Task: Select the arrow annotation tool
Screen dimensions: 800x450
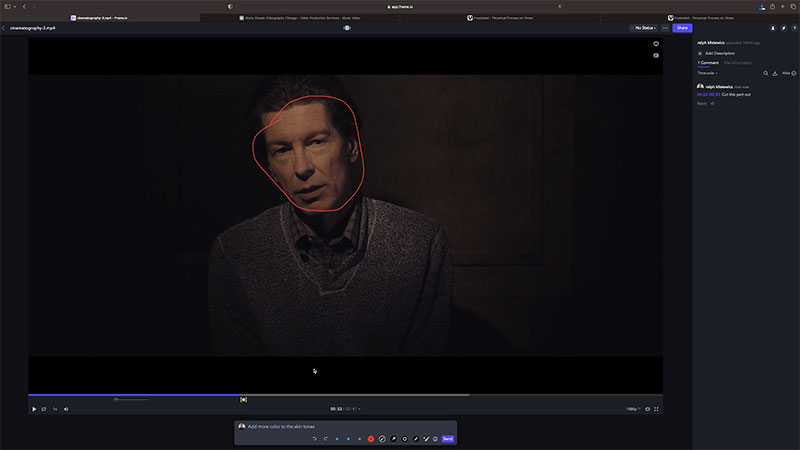Action: coord(393,439)
